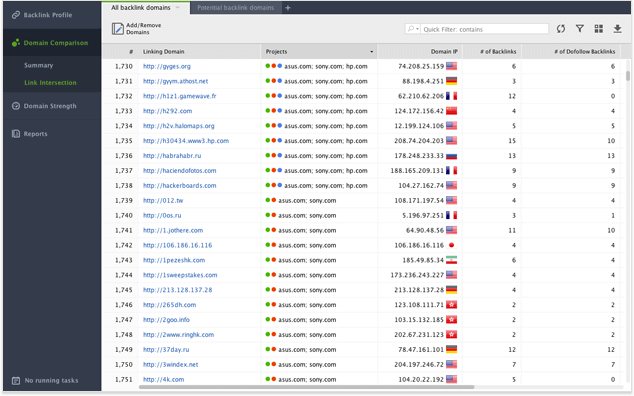This screenshot has width=634, height=396.
Task: Select Reports in sidebar
Action: point(36,133)
